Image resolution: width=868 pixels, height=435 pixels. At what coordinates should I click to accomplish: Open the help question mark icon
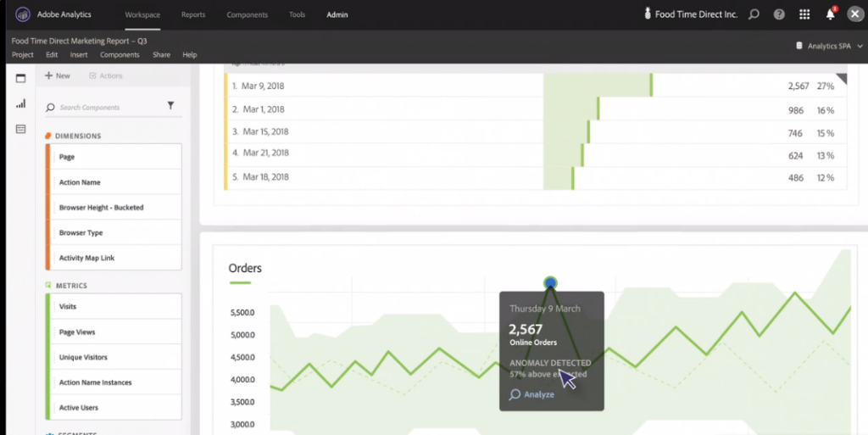[x=779, y=14]
